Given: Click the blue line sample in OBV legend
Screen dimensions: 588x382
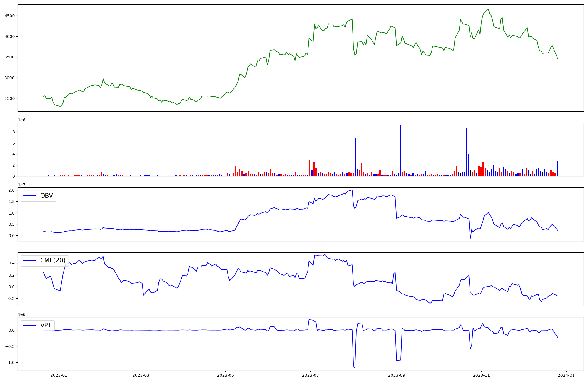Looking at the screenshot, I should [29, 196].
